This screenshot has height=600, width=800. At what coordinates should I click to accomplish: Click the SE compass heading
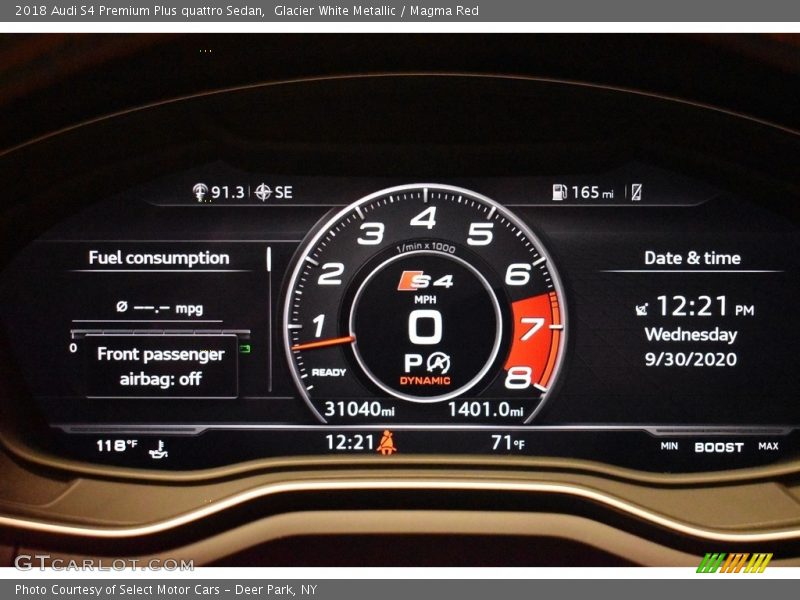[x=284, y=192]
